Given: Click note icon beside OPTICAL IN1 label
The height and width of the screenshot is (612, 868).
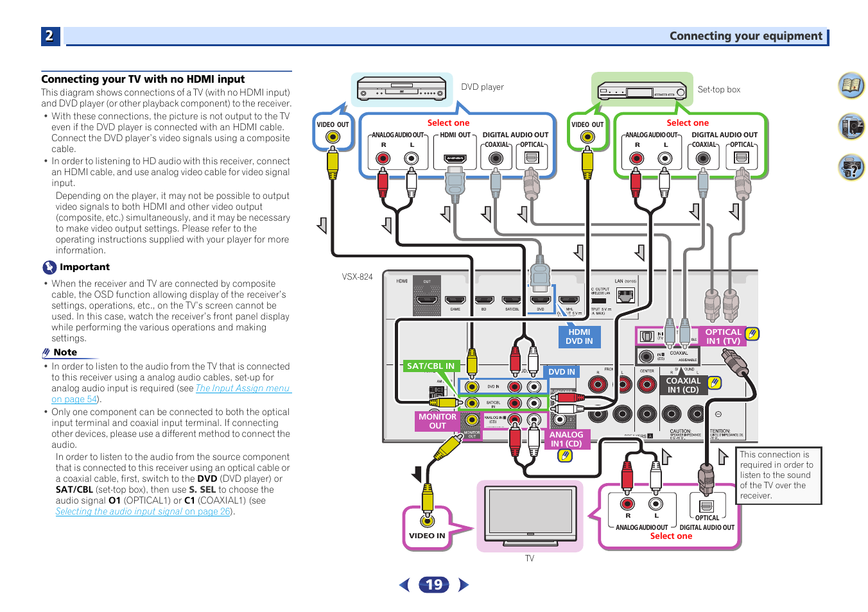Looking at the screenshot, I should point(752,334).
